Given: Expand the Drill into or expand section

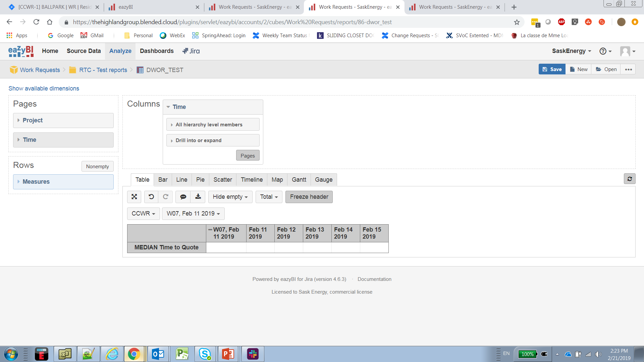Looking at the screenshot, I should point(199,140).
